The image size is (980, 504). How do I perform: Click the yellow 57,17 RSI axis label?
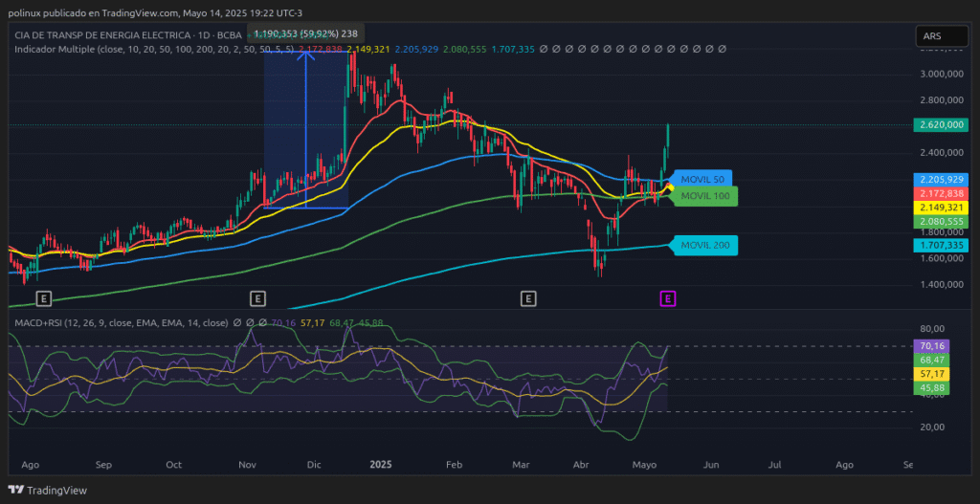tap(930, 373)
